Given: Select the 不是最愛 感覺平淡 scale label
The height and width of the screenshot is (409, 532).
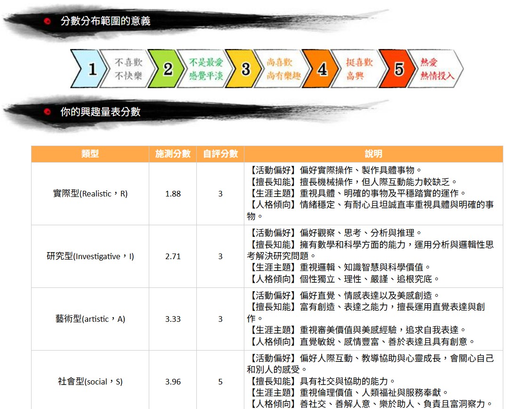Looking at the screenshot, I should [x=205, y=69].
